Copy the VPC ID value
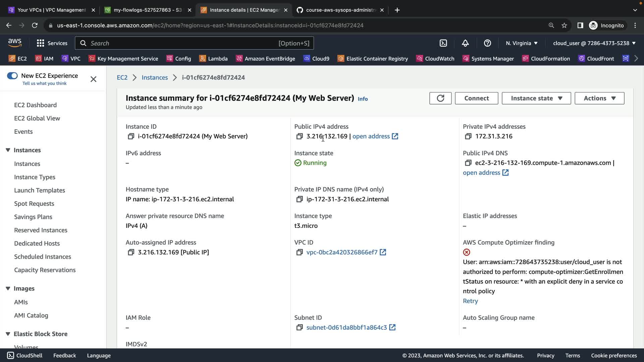Screen dimensions: 644x362 coord(299,252)
